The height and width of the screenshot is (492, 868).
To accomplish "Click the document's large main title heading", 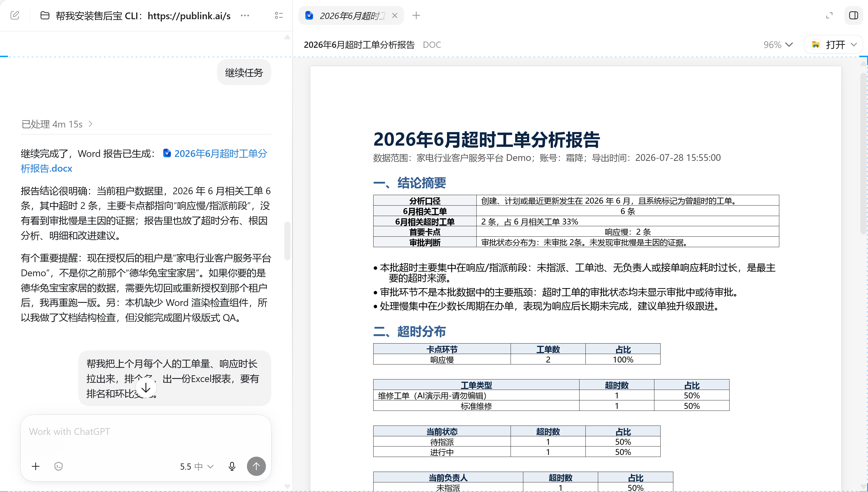I will [487, 139].
